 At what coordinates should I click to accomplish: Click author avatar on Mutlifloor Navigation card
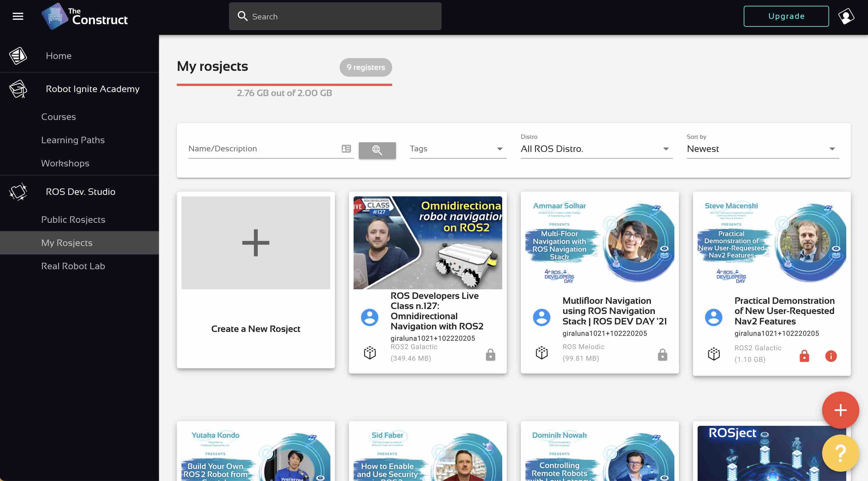point(541,317)
